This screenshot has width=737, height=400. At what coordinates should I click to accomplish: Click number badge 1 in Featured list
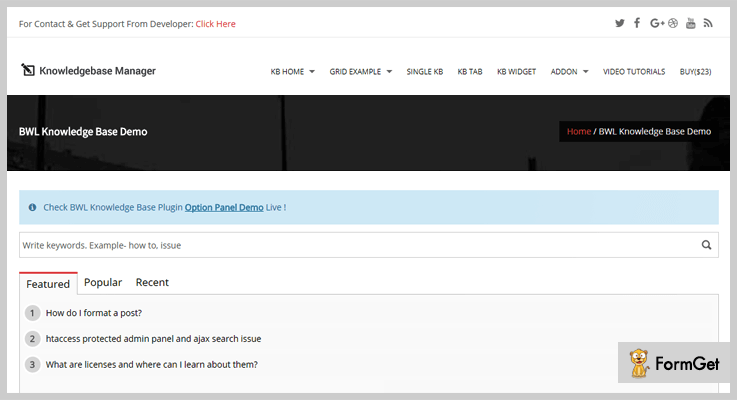click(32, 313)
